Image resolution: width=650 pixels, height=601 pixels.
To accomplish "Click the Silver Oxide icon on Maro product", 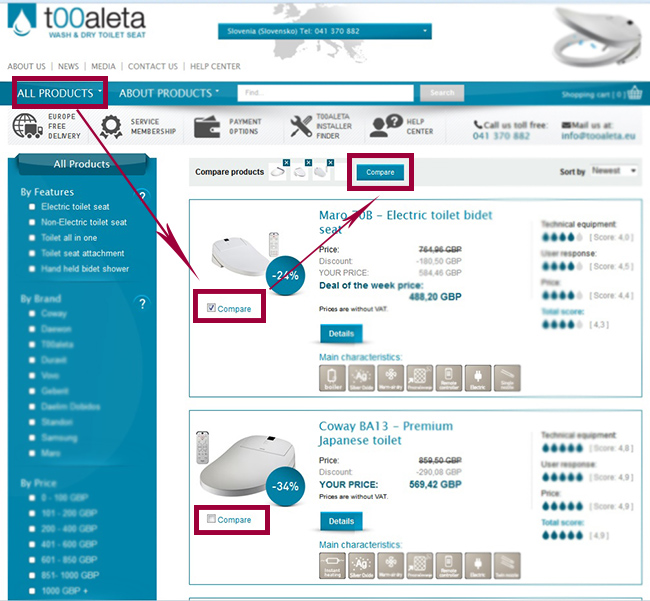I will click(x=361, y=378).
